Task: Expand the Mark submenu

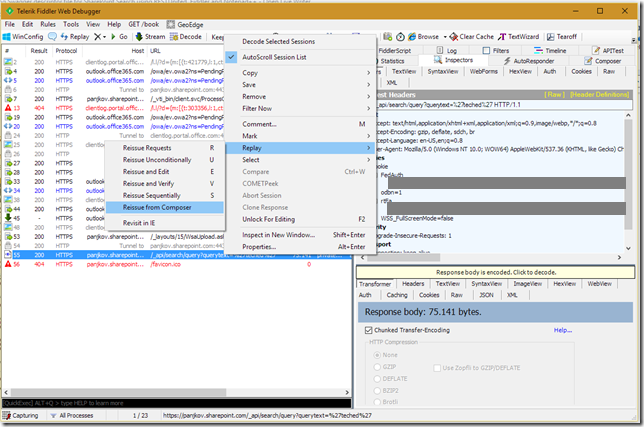Action: pyautogui.click(x=300, y=136)
